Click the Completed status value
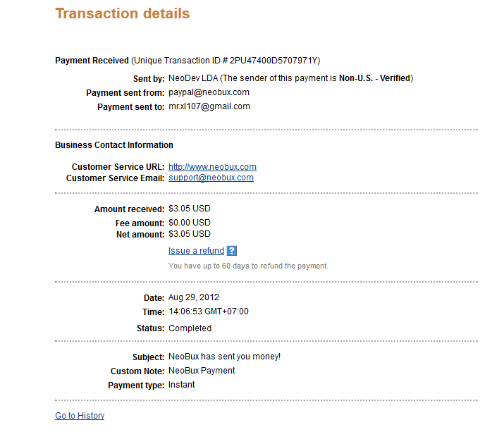This screenshot has width=504, height=432. click(x=190, y=328)
